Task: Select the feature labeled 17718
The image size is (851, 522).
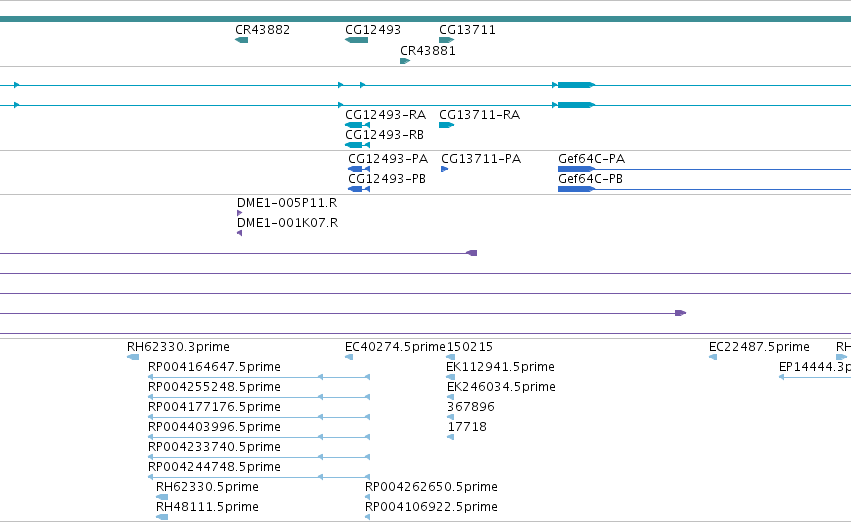Action: coord(450,437)
